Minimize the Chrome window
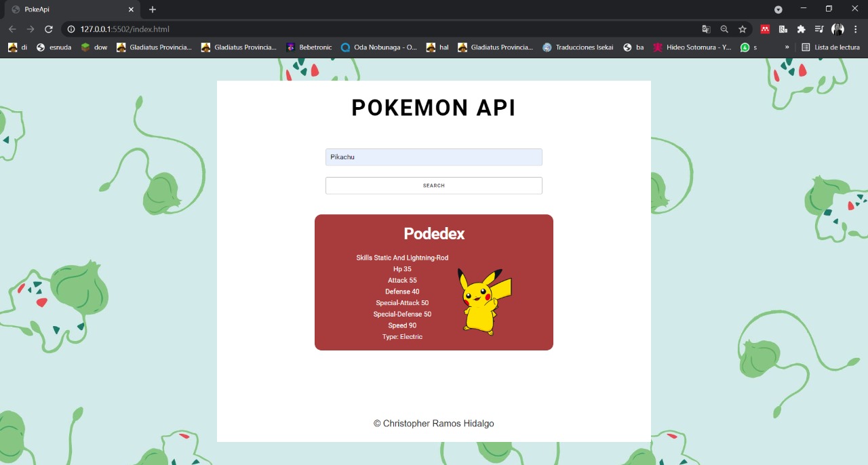Viewport: 868px width, 465px height. point(804,9)
